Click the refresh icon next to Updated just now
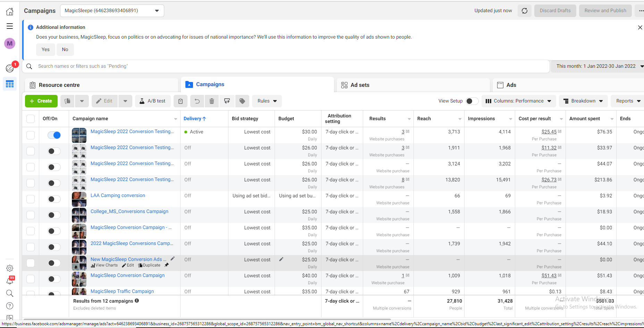 (x=524, y=11)
